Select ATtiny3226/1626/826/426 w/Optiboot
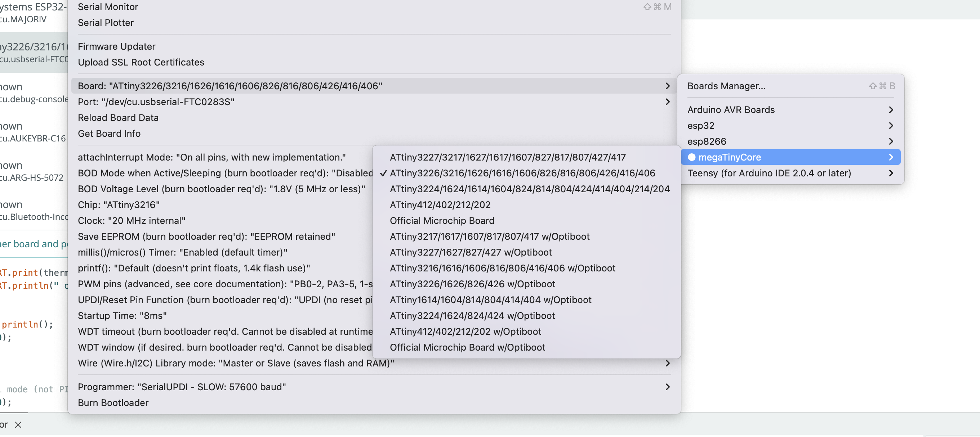This screenshot has width=980, height=437. [x=526, y=284]
